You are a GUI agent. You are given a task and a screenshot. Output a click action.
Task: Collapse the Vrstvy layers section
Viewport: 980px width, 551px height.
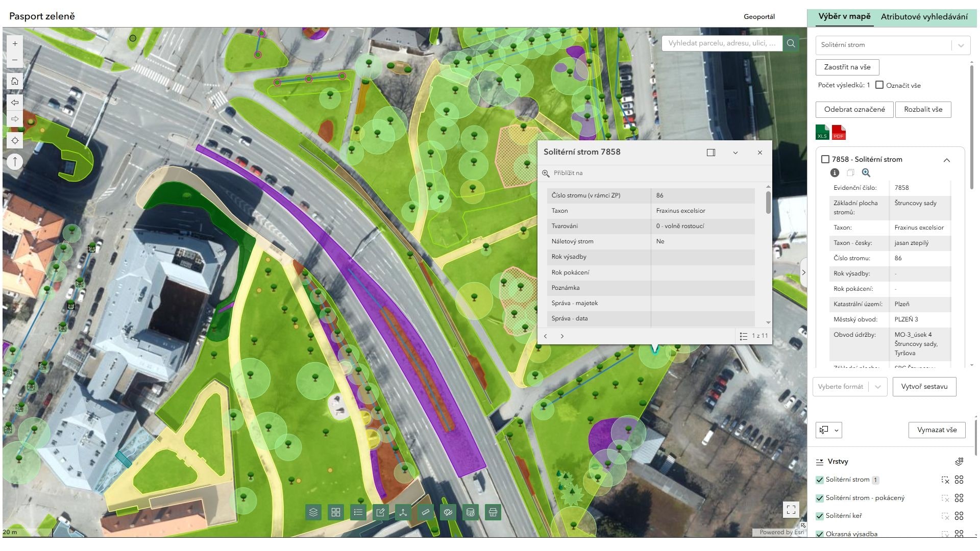click(x=820, y=462)
